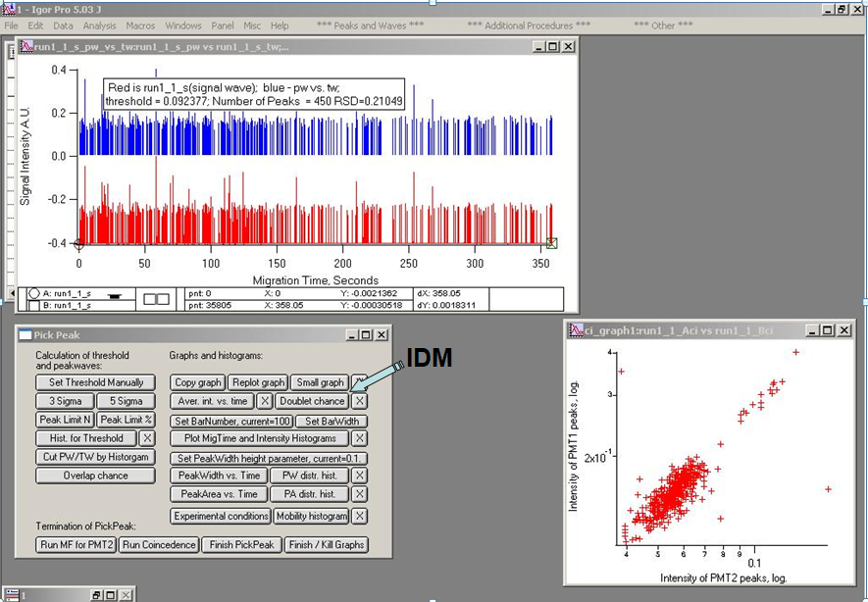Screen dimensions: 868x602
Task: Click Run MF for PMT2
Action: 77,545
